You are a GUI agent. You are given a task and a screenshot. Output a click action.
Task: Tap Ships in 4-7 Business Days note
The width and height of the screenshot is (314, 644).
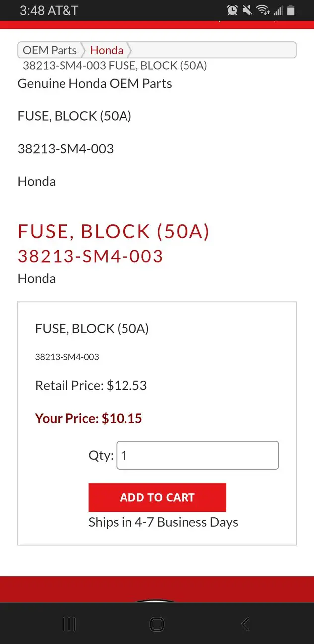pyautogui.click(x=163, y=522)
